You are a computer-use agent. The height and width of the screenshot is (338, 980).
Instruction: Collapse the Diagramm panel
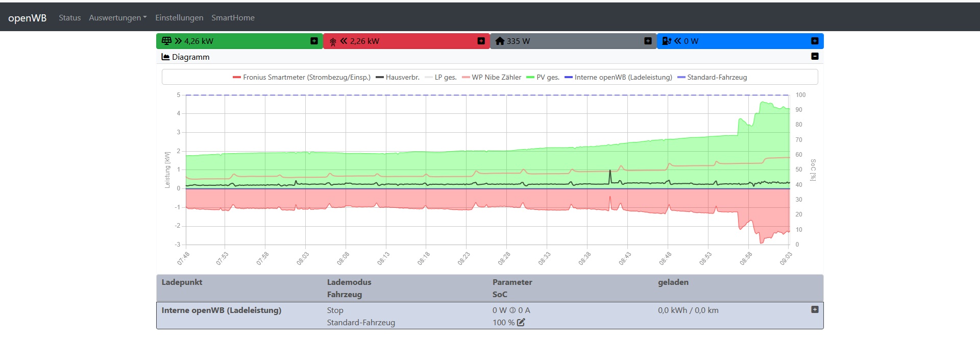815,56
